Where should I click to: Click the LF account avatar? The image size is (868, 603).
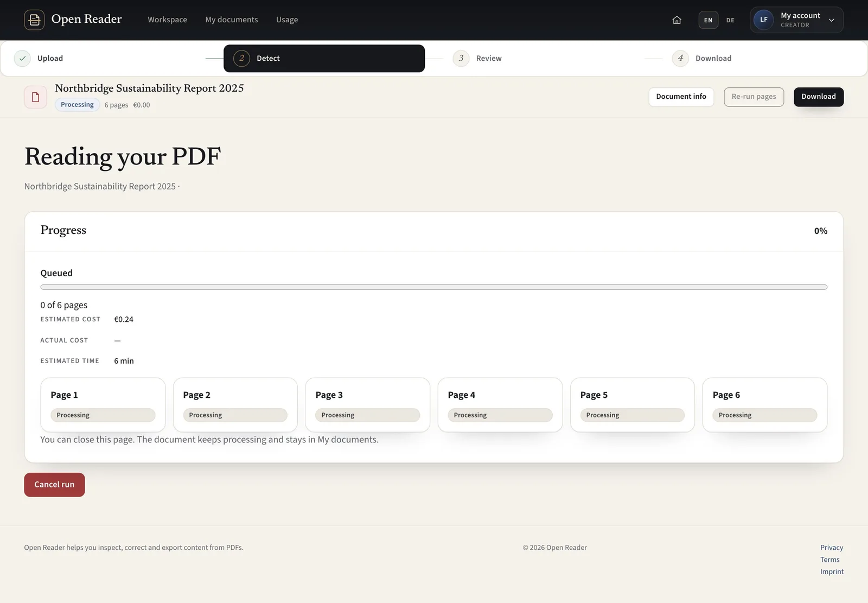[763, 20]
